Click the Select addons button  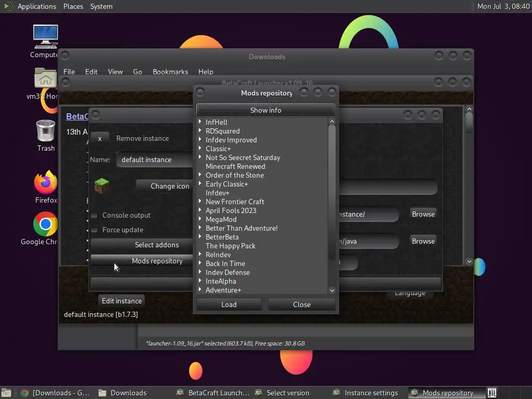pyautogui.click(x=142, y=245)
